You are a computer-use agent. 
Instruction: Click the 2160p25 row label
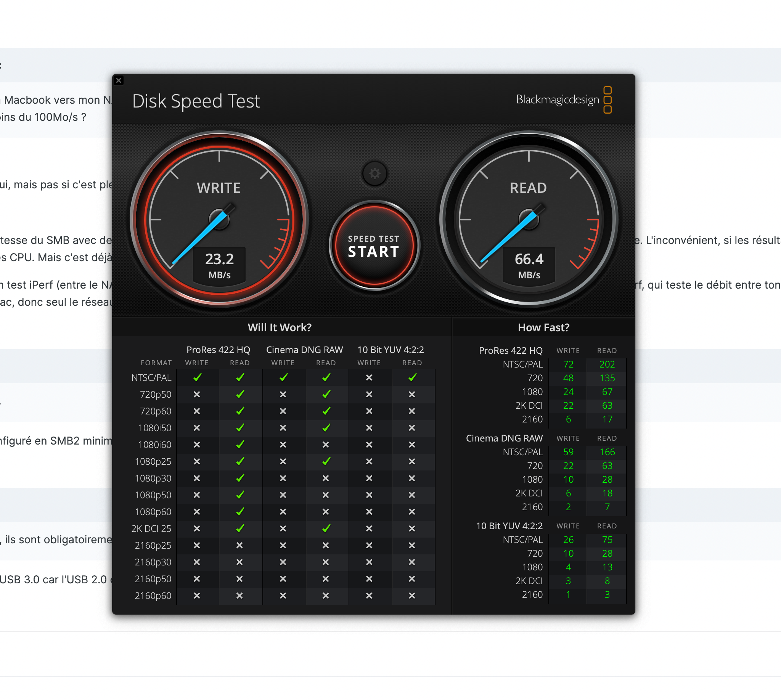[153, 545]
